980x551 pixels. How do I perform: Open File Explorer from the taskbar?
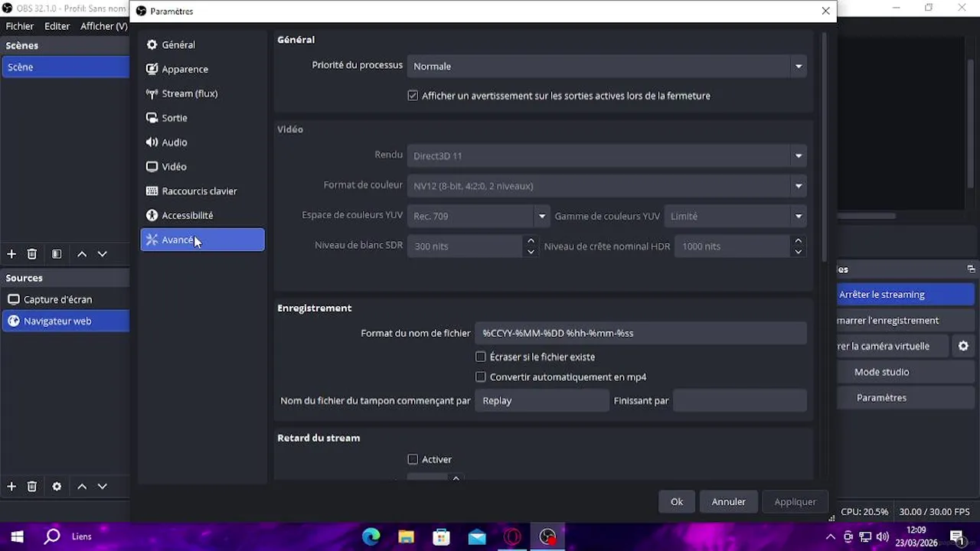pos(406,536)
